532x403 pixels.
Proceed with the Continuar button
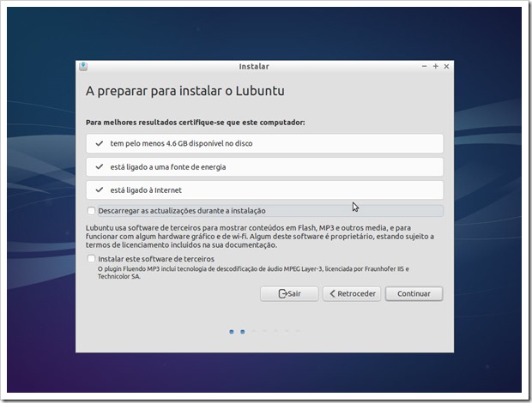(414, 294)
